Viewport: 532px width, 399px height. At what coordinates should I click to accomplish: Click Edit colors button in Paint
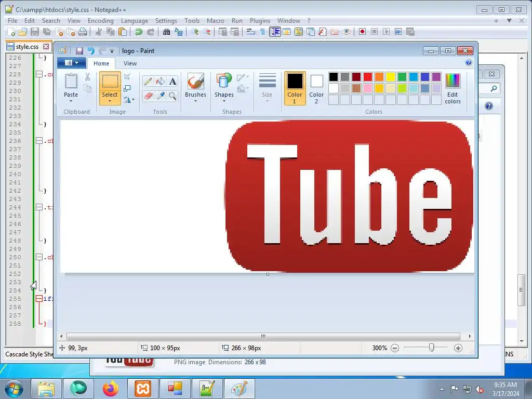453,88
